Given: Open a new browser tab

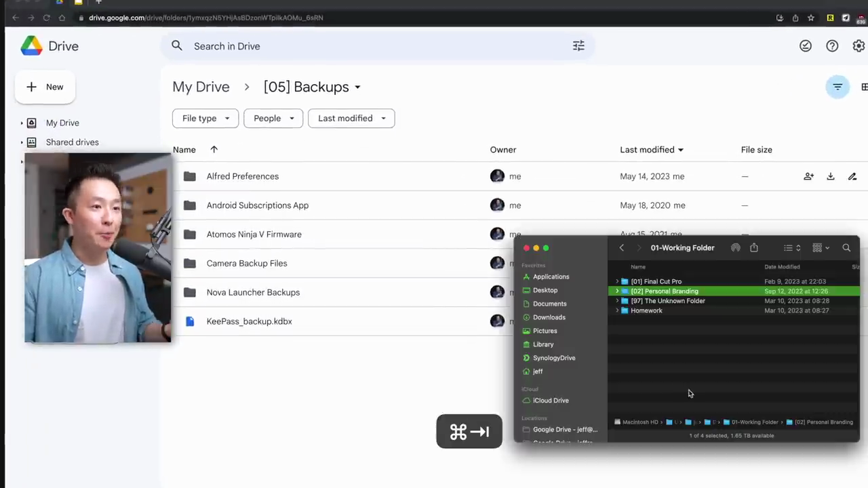Looking at the screenshot, I should tap(98, 2).
